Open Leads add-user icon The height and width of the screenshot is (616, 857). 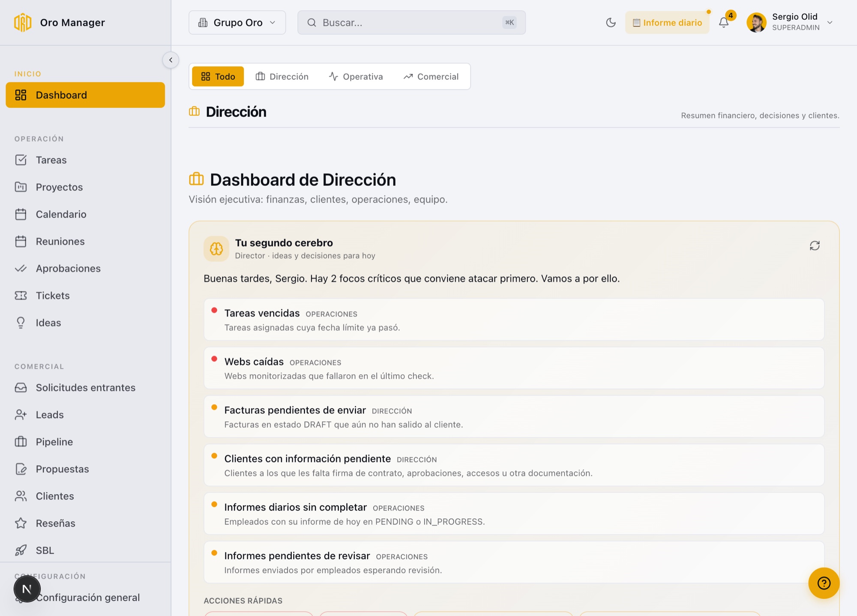click(21, 415)
